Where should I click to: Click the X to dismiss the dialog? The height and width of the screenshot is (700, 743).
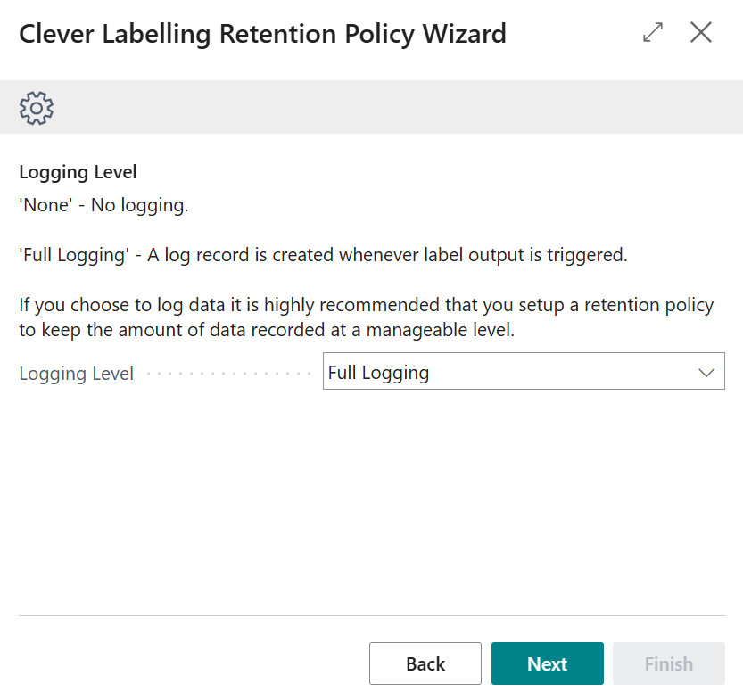coord(701,32)
